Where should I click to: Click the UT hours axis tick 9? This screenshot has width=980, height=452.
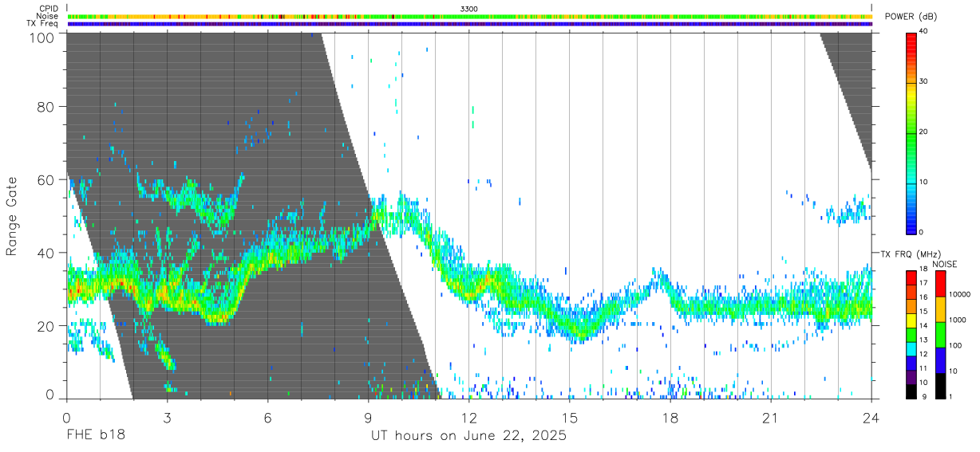point(368,418)
